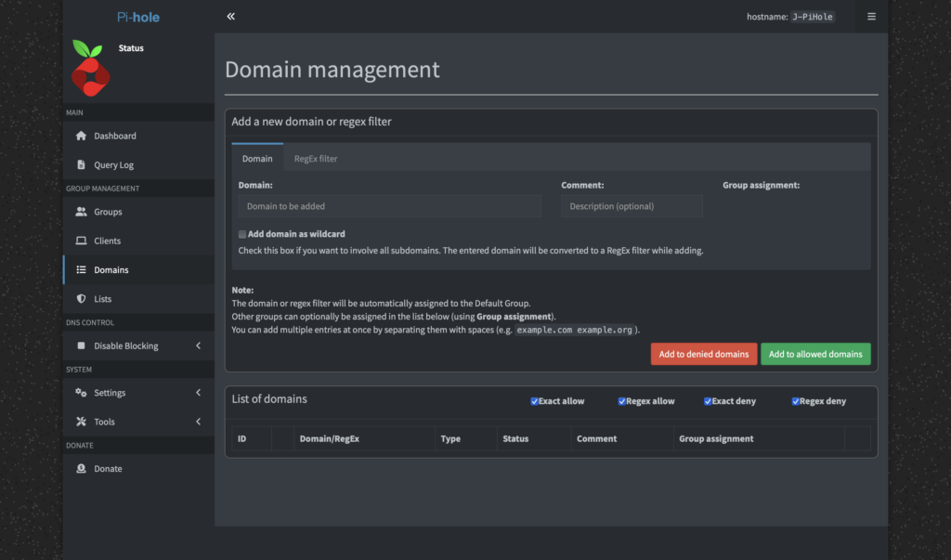Click the Domain to be added field
Screen dimensions: 951x560
click(x=390, y=206)
